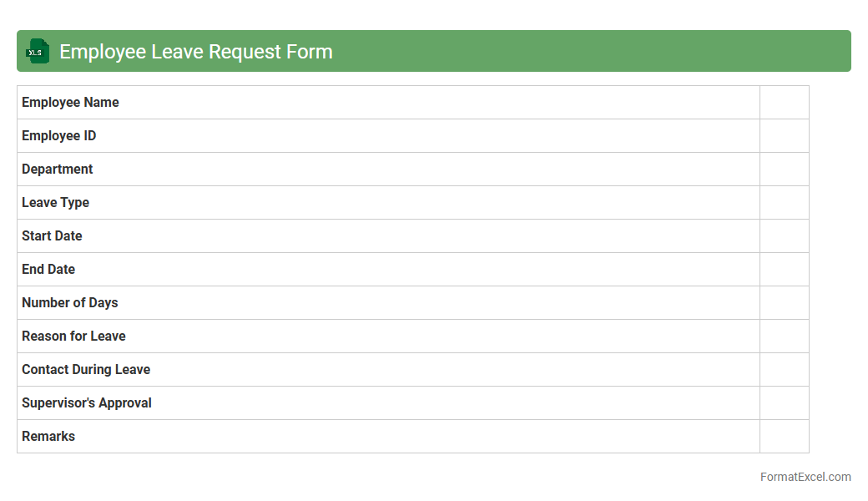This screenshot has width=868, height=501.
Task: Click the Number of Days label
Action: pyautogui.click(x=69, y=303)
